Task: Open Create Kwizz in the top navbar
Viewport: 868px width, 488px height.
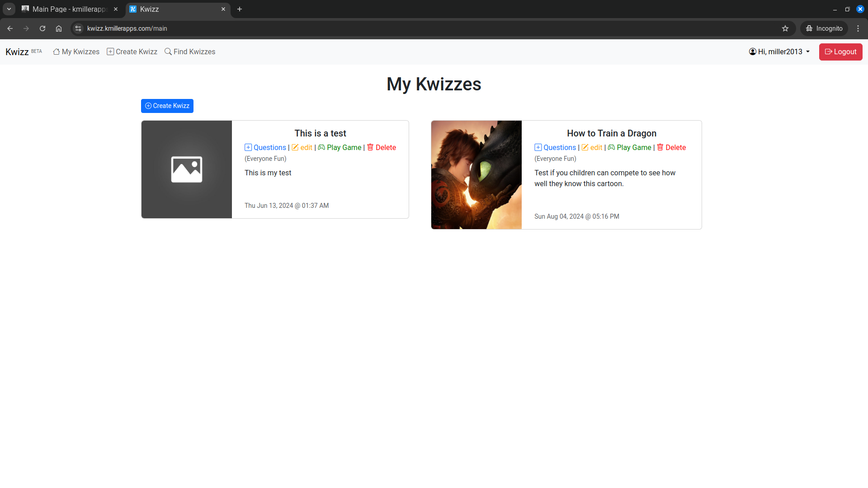Action: coord(132,52)
